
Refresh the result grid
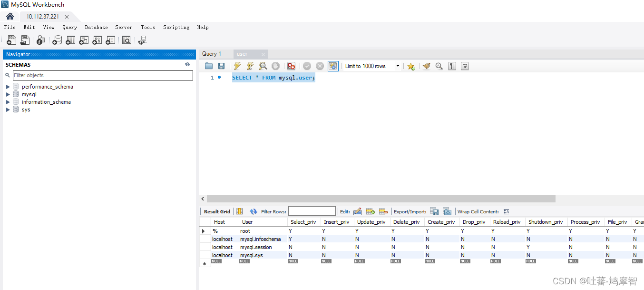point(253,211)
